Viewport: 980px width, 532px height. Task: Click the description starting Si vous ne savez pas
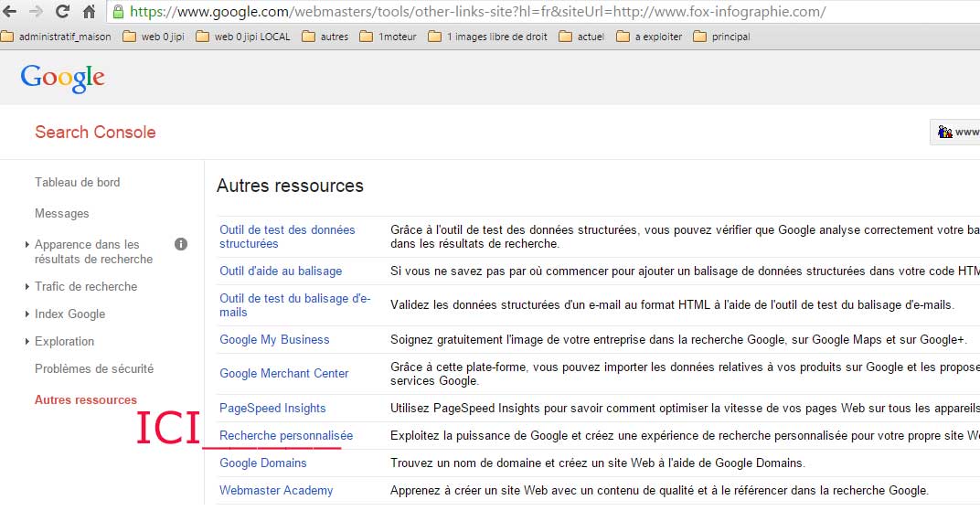point(685,271)
